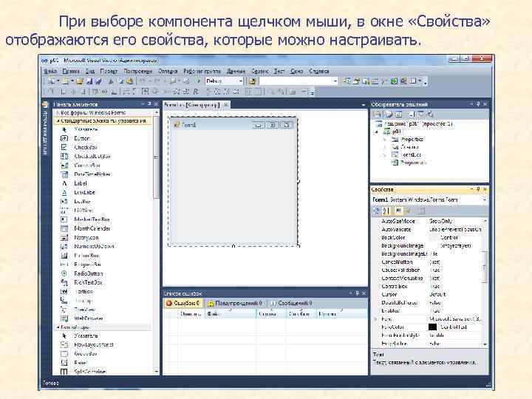Select the CheckBox control in the toolbox
Screen dimensions: 532x399
tap(85, 147)
